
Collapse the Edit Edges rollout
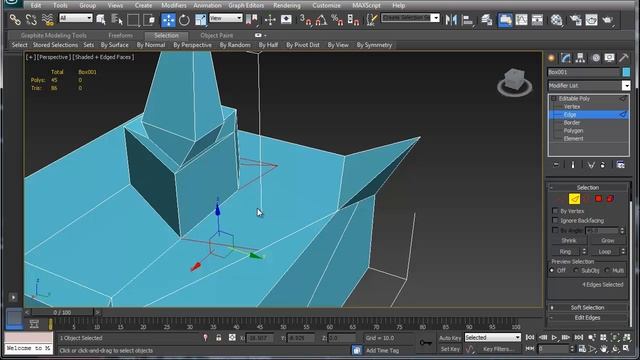tap(588, 318)
